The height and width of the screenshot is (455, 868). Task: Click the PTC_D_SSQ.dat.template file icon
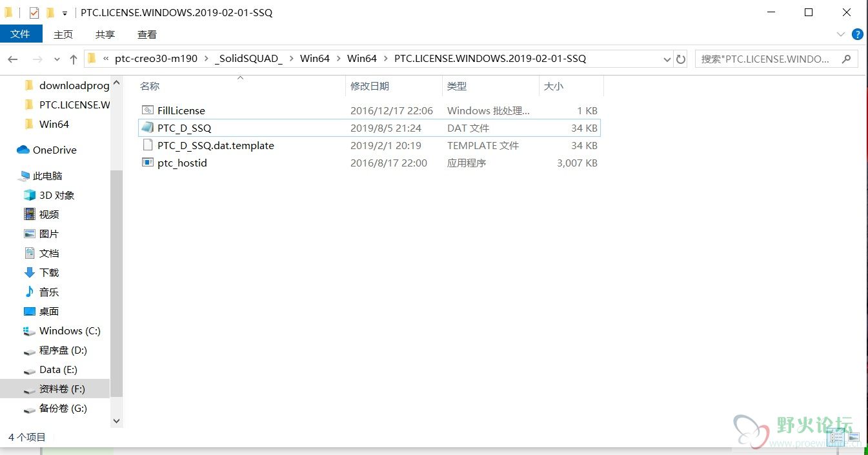148,145
